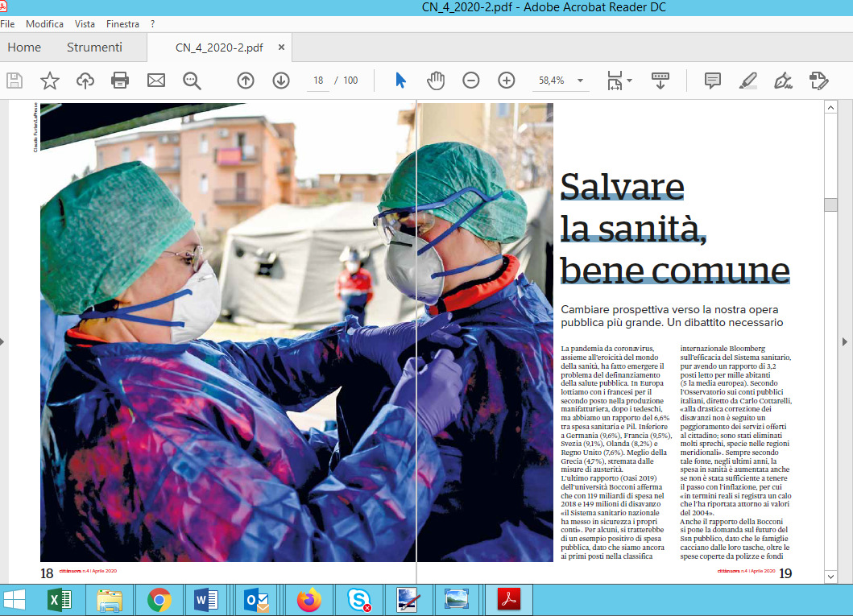Click the Print file icon
The width and height of the screenshot is (853, 616).
[120, 80]
